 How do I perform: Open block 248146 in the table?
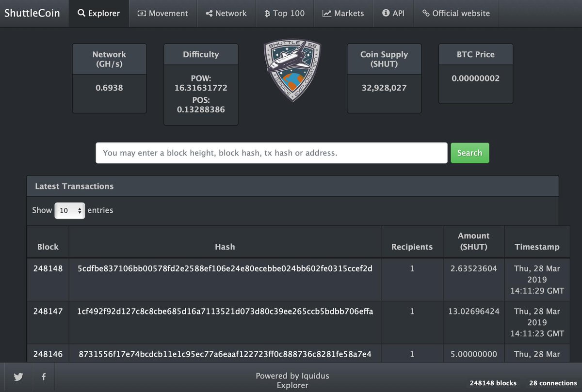point(48,354)
